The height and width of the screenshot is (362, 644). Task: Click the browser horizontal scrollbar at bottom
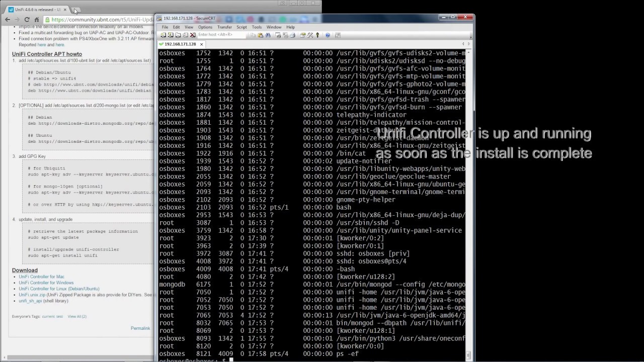pyautogui.click(x=80, y=358)
